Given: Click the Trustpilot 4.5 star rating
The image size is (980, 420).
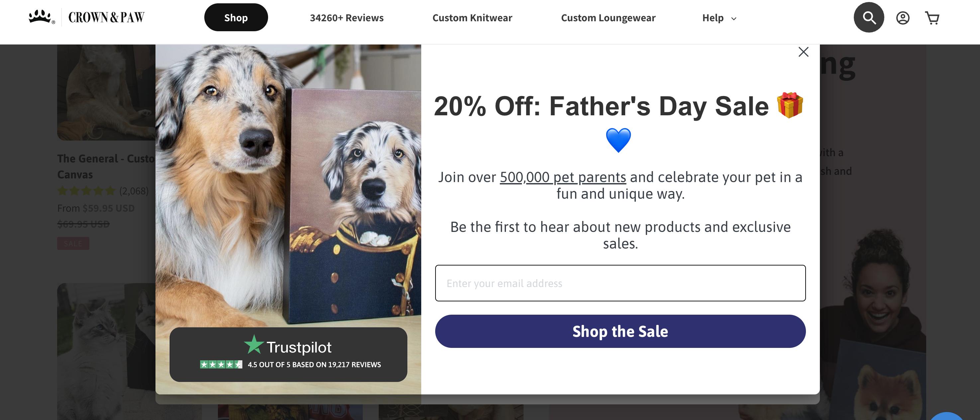Looking at the screenshot, I should (221, 365).
